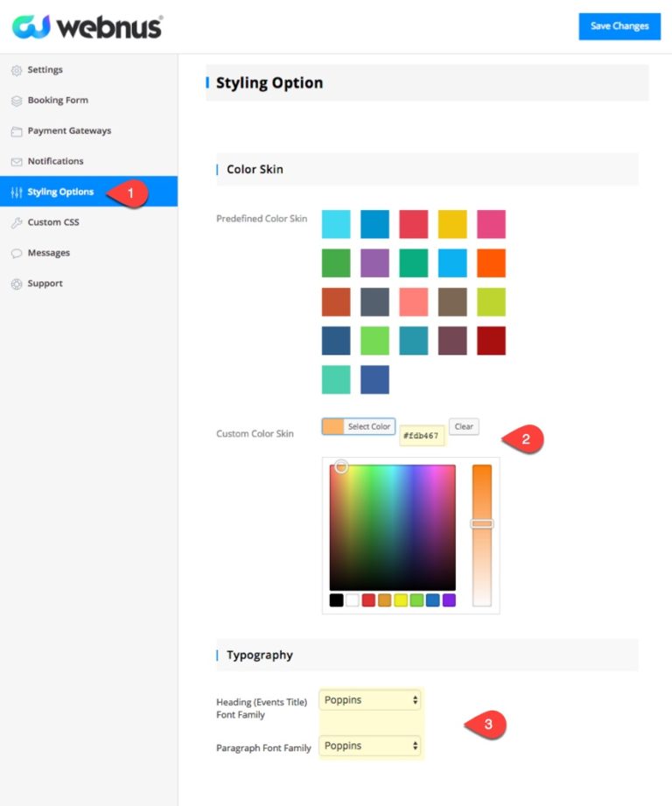Open Messages using the speech bubble icon
This screenshot has width=672, height=806.
click(17, 253)
